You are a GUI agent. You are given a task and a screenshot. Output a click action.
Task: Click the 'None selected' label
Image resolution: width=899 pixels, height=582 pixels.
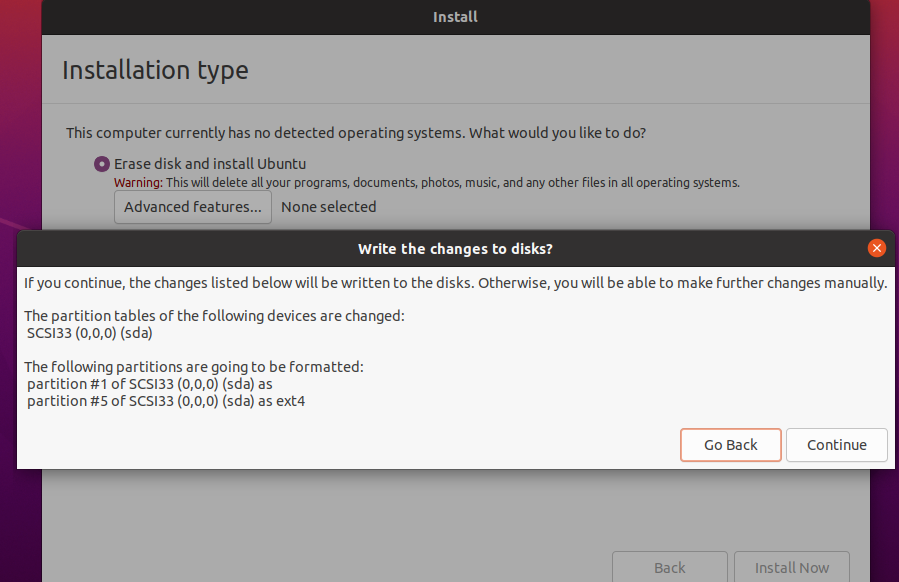pos(329,207)
